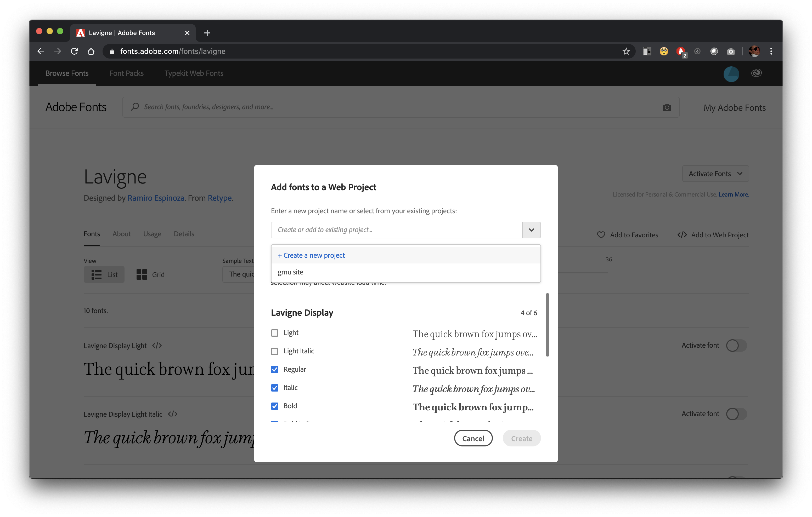Image resolution: width=812 pixels, height=517 pixels.
Task: Focus the font search field
Action: pos(401,107)
